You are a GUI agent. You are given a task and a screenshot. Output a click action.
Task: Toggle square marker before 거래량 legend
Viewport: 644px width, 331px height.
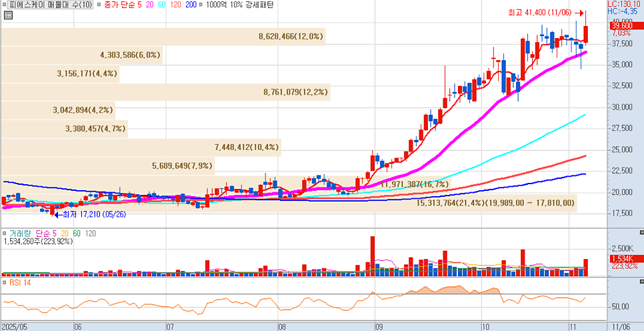(5, 234)
